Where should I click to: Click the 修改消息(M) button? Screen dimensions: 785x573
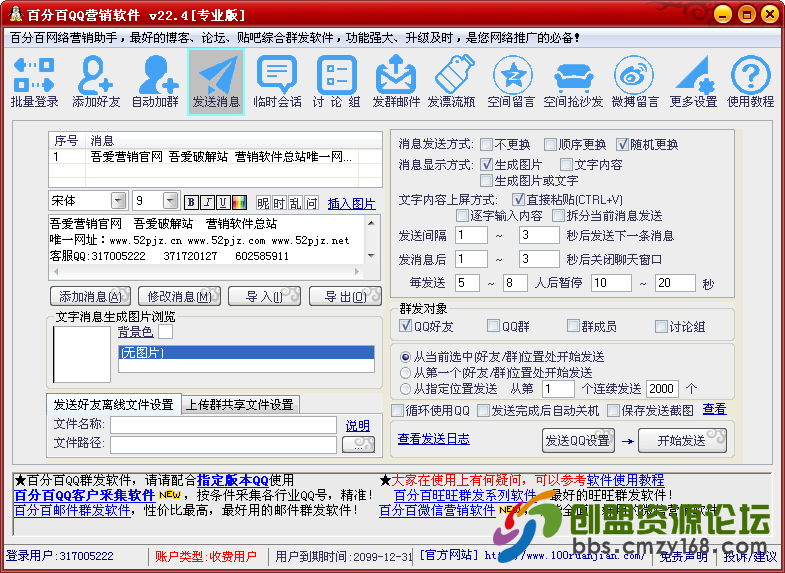click(180, 296)
